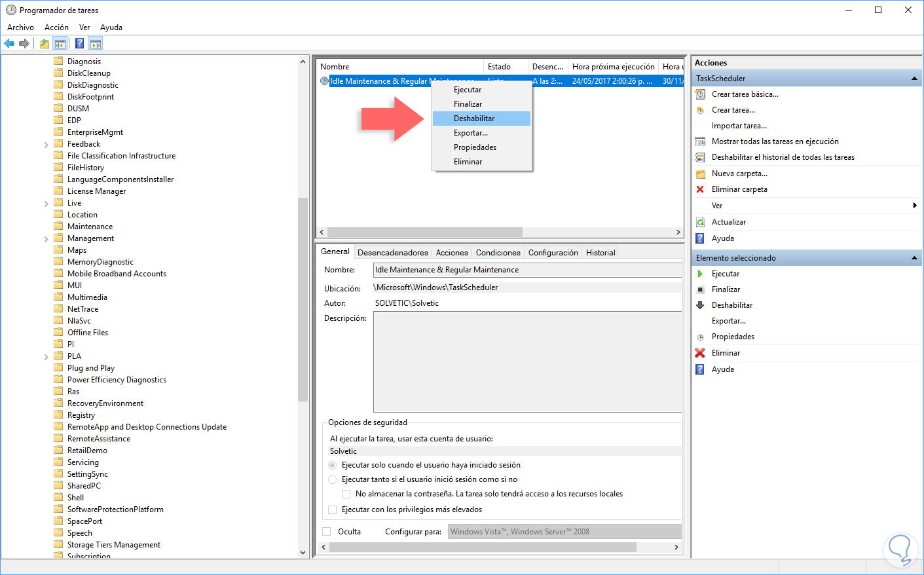Select the 'Power Efficiency Diagnostics' folder
The image size is (924, 575).
(x=117, y=380)
